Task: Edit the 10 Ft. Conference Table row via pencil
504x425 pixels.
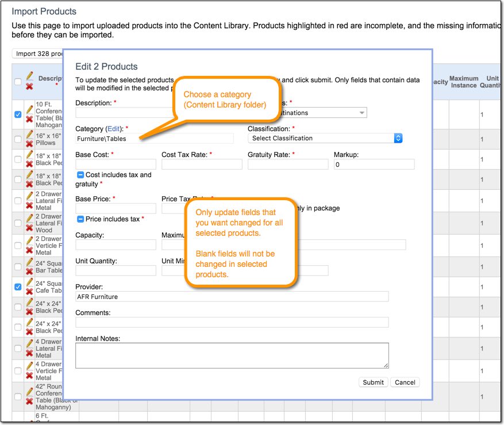Action: [x=29, y=109]
